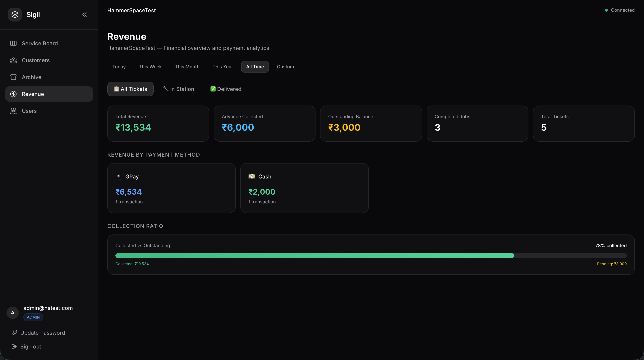Click the Connected status label

point(623,10)
